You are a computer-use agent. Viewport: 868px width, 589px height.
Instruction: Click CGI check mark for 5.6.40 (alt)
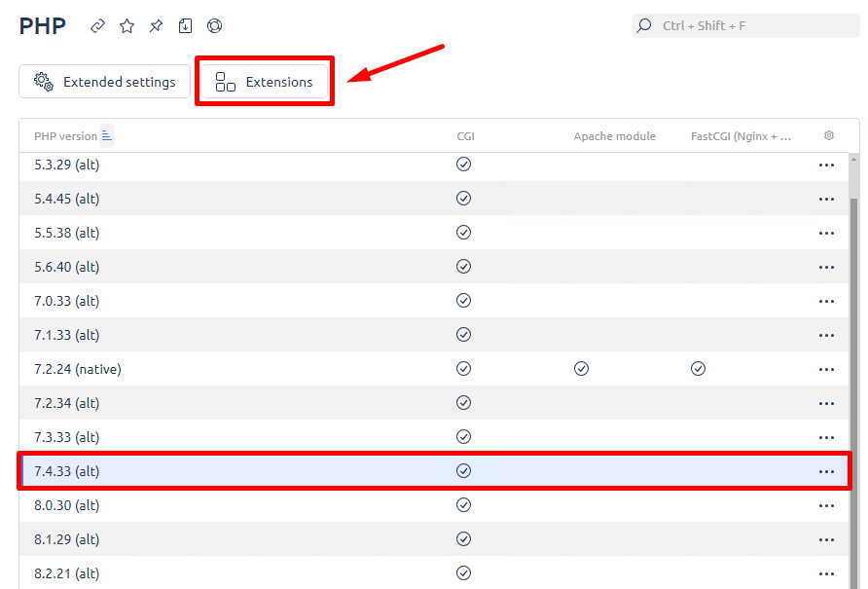coord(463,266)
